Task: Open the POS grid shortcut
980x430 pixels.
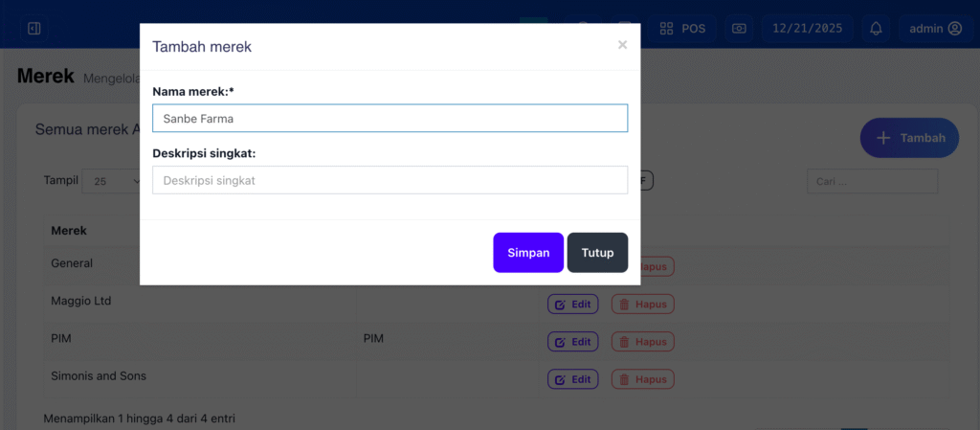Action: pos(682,29)
